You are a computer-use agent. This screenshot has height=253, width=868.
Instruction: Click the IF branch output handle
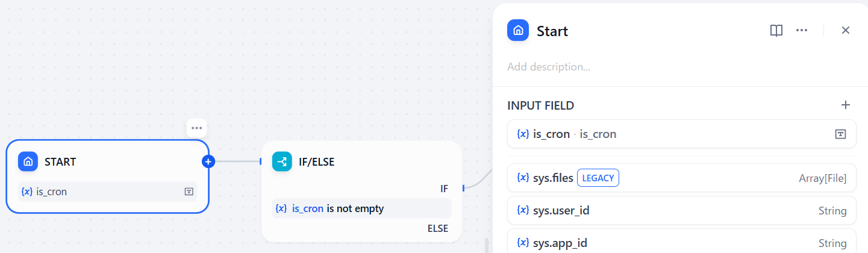coord(463,189)
